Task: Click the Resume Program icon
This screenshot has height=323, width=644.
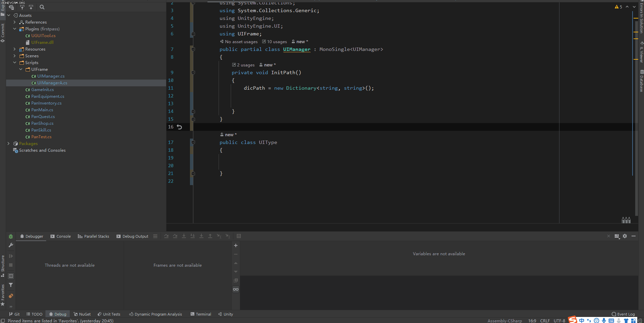Action: [x=11, y=256]
